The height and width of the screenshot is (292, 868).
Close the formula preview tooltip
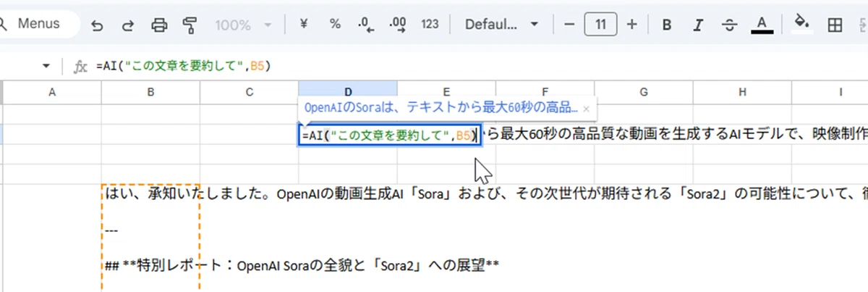(587, 109)
